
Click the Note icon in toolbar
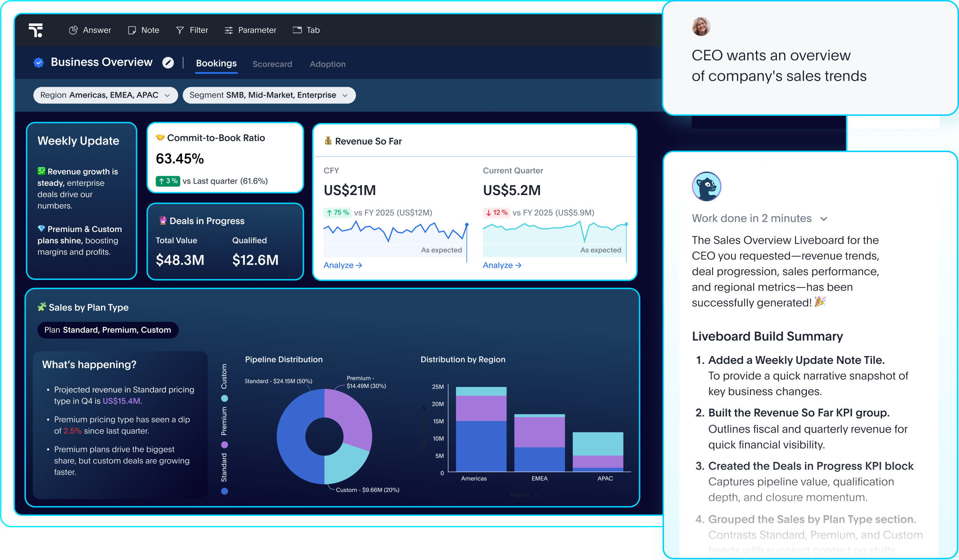click(x=132, y=30)
